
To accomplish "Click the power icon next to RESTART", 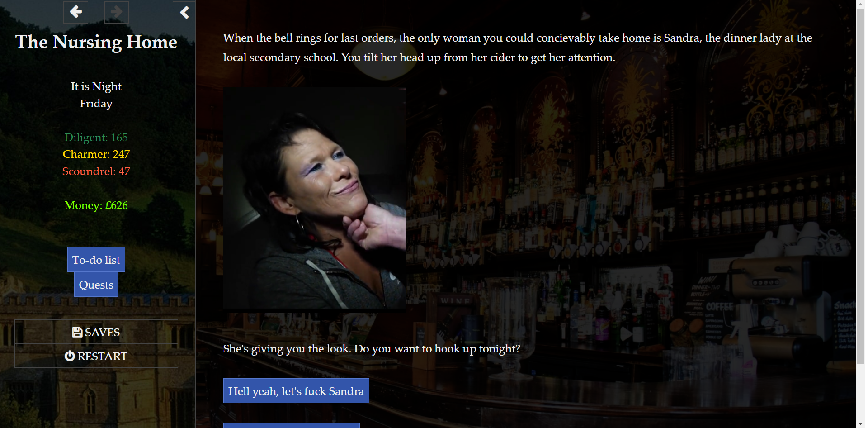I will [x=70, y=356].
